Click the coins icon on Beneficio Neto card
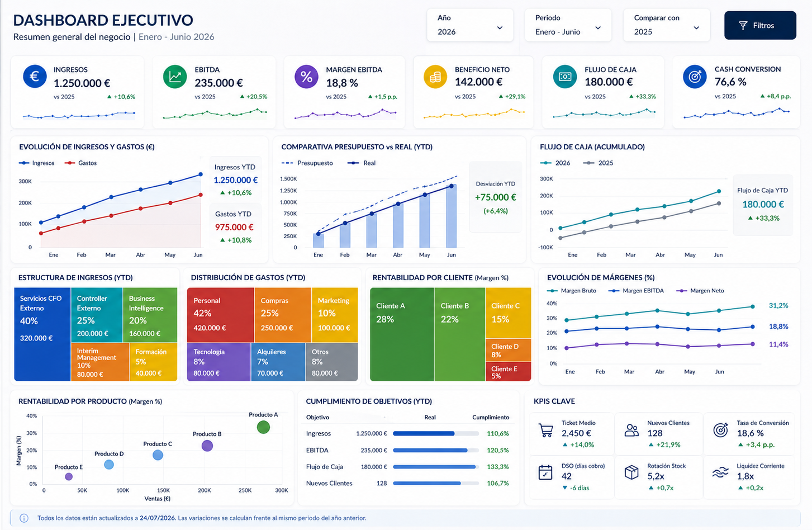Image resolution: width=812 pixels, height=530 pixels. pyautogui.click(x=435, y=77)
